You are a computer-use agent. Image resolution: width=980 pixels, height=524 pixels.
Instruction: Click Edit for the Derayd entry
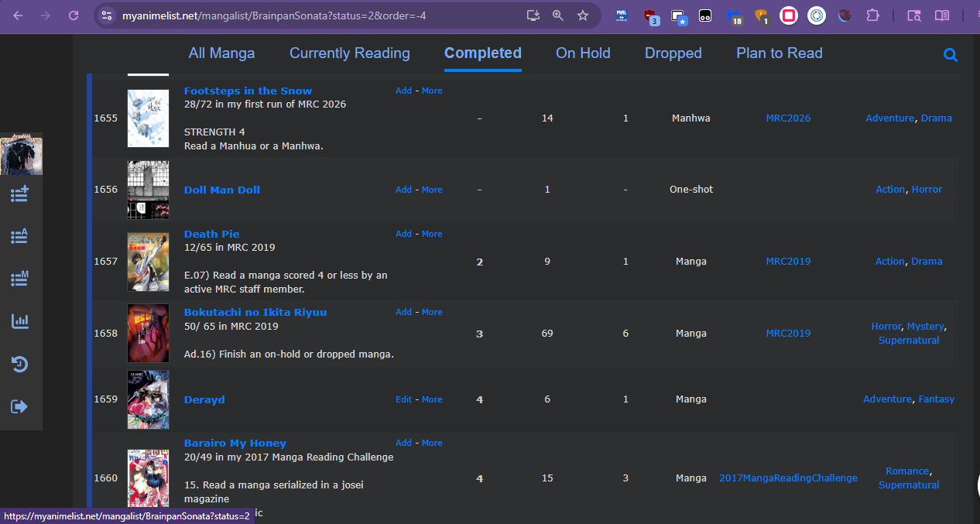click(404, 399)
